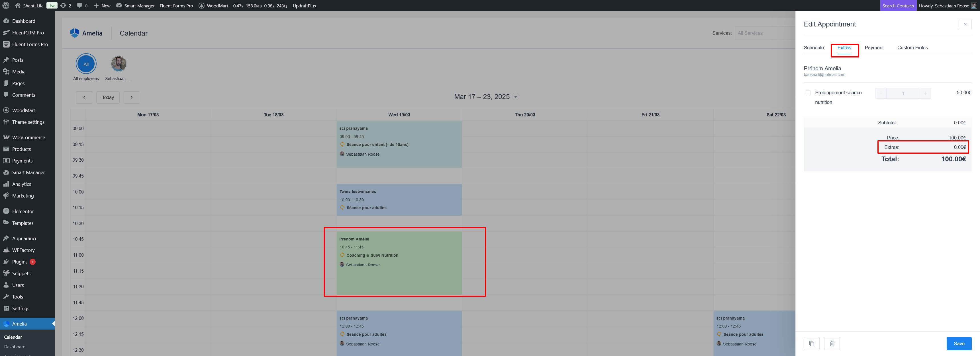Select the Sebastiaan employee avatar

pos(118,64)
